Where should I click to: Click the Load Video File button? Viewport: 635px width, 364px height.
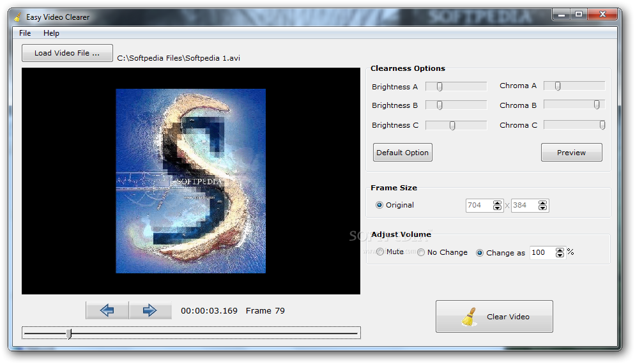click(x=67, y=53)
